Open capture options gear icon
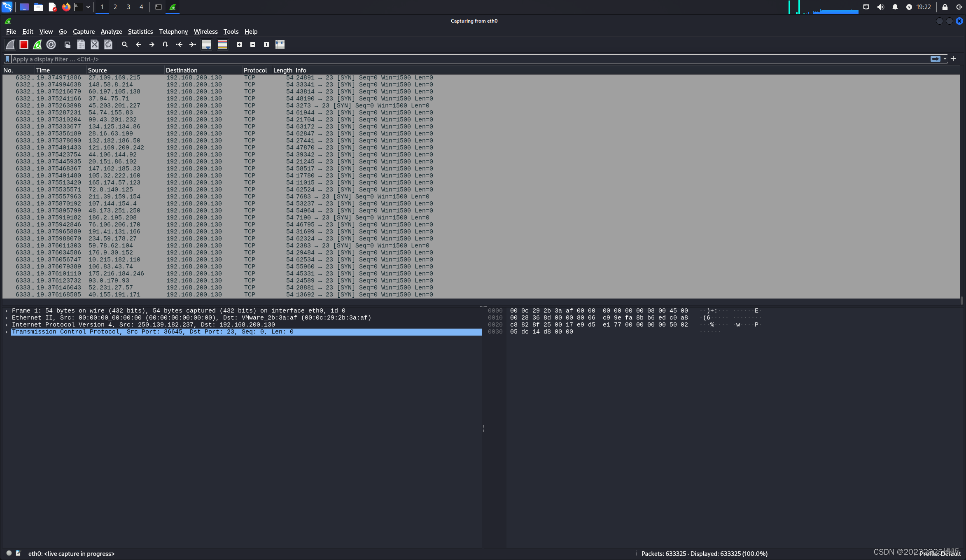Viewport: 966px width, 560px height. point(51,44)
